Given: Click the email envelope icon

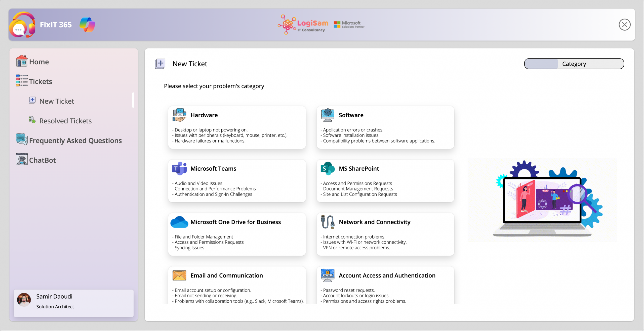Looking at the screenshot, I should tap(179, 275).
